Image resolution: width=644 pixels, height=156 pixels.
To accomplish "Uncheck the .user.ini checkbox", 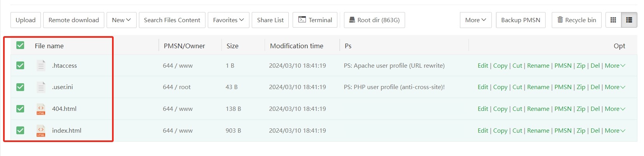I will (20, 87).
